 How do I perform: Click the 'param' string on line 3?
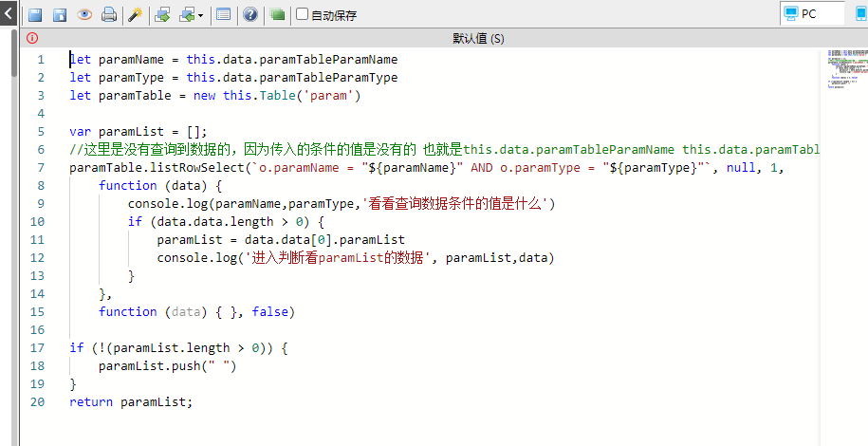tap(328, 95)
